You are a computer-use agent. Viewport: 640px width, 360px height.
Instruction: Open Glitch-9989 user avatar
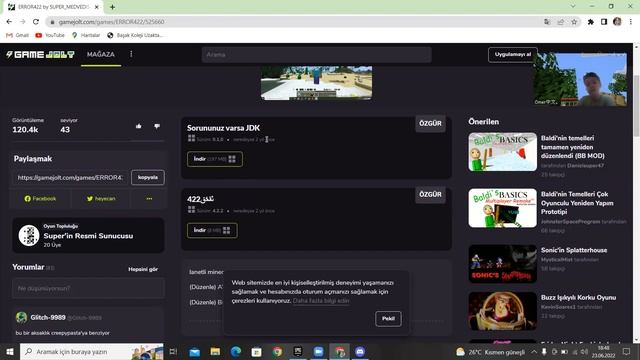tap(21, 317)
